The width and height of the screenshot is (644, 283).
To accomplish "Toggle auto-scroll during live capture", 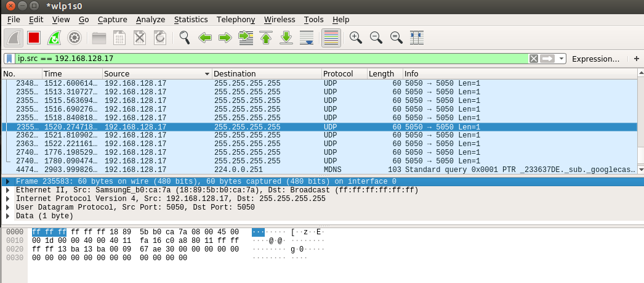I will point(307,38).
